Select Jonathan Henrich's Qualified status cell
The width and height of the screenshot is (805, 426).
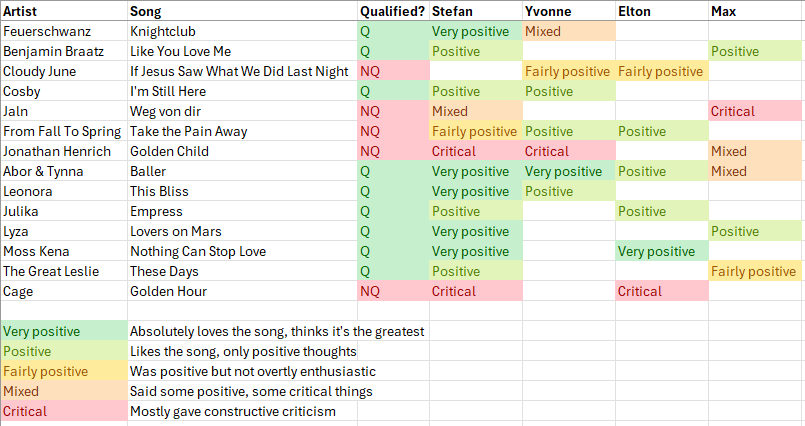pos(391,151)
